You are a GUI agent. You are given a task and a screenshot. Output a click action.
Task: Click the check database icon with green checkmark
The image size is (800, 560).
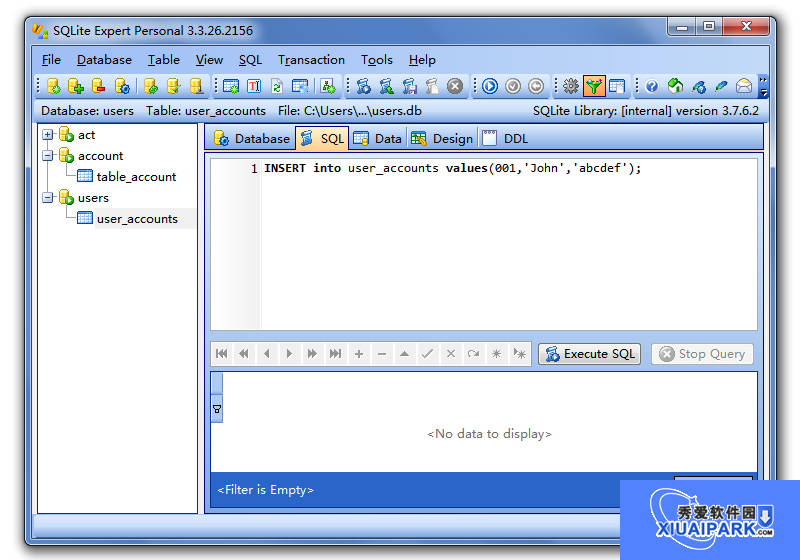coord(173,86)
